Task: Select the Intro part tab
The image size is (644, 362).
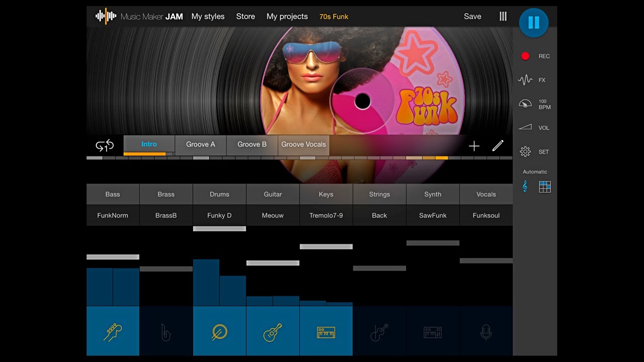Action: (x=149, y=144)
